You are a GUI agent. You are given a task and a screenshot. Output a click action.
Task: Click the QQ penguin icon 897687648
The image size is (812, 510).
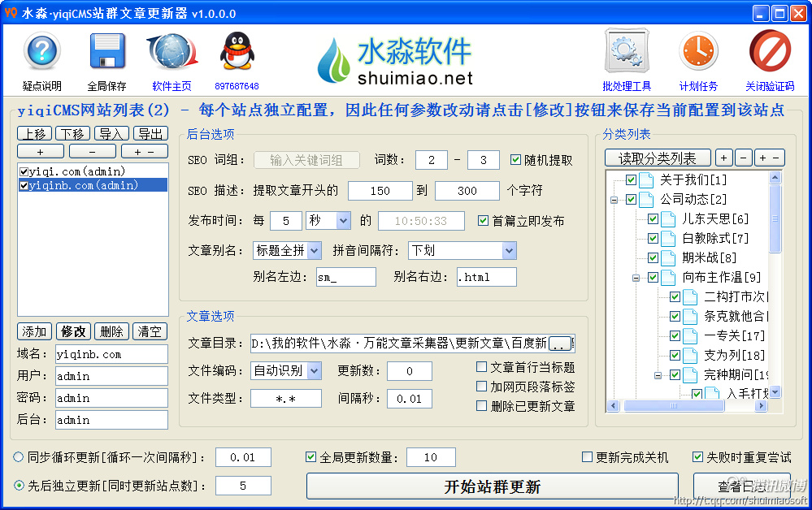coord(237,50)
